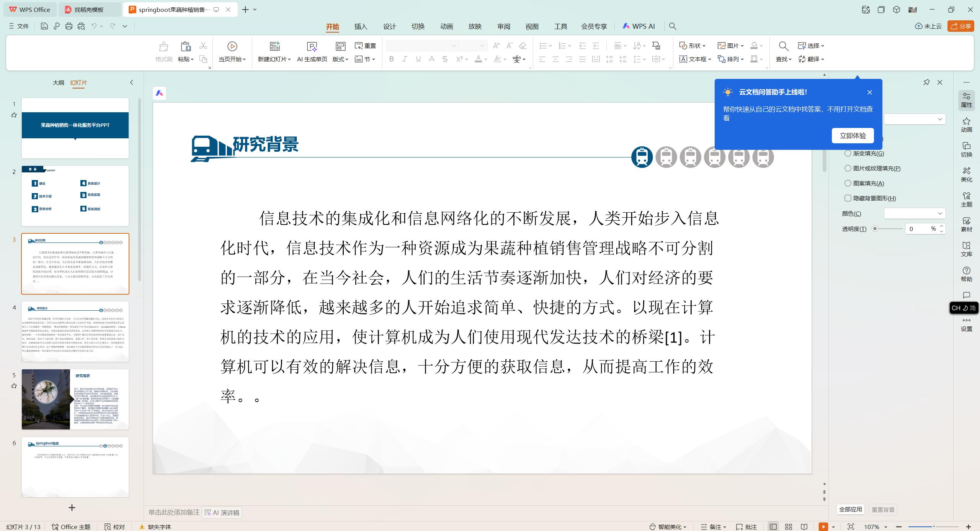Viewport: 980px width, 531px height.
Task: Open the 颜色 color dropdown
Action: (x=915, y=213)
